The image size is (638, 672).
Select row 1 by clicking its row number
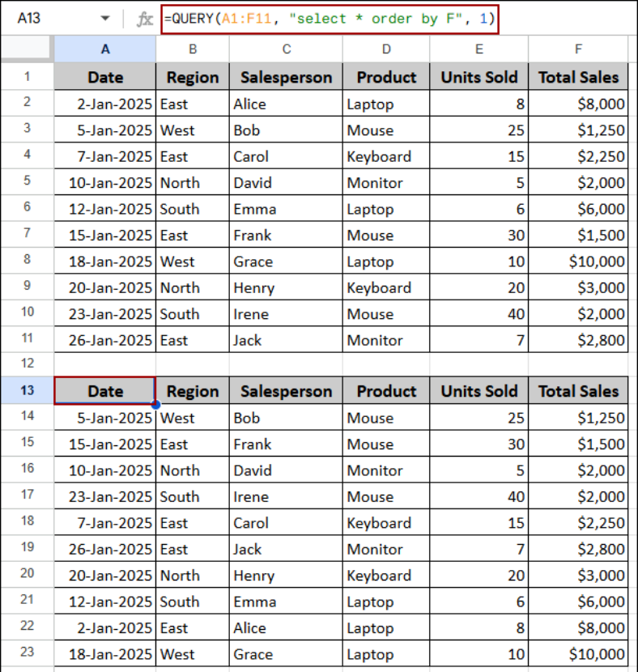point(27,77)
